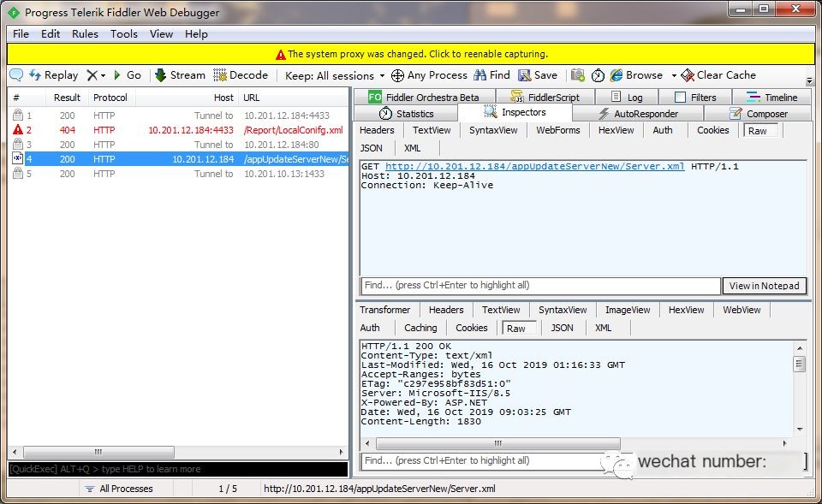
Task: Click the session list horizontal scrollbar thumb
Action: click(x=99, y=452)
